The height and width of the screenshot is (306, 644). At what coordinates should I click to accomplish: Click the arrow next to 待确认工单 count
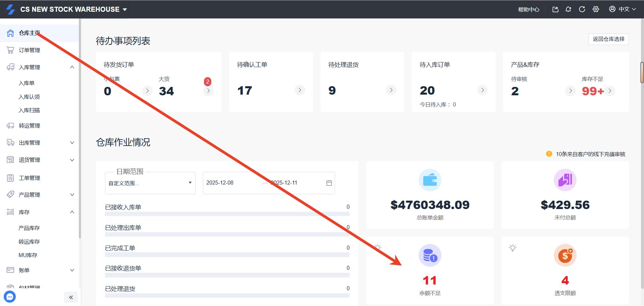300,90
